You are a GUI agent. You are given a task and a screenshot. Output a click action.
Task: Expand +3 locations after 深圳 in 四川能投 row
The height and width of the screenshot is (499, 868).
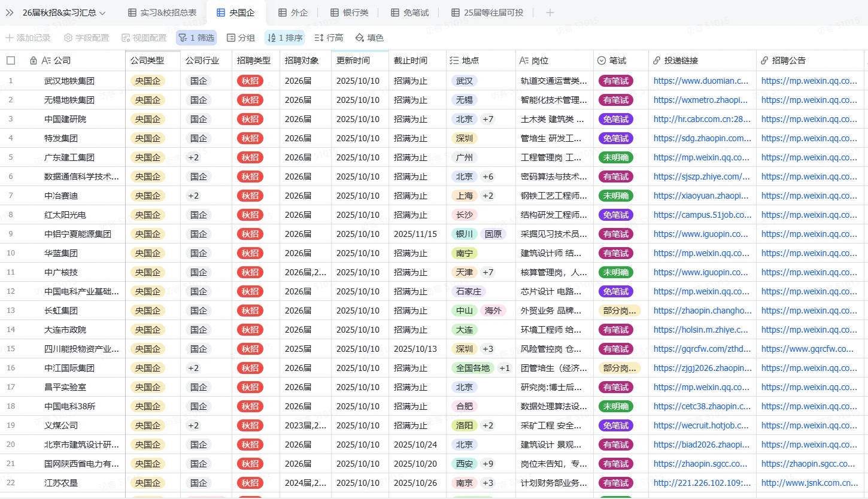[488, 349]
